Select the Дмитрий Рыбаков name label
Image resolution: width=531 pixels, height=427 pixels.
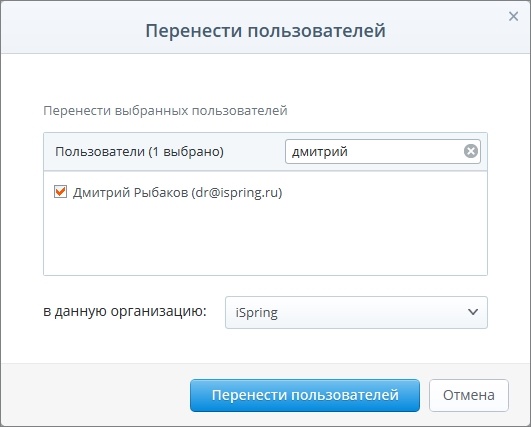[130, 192]
